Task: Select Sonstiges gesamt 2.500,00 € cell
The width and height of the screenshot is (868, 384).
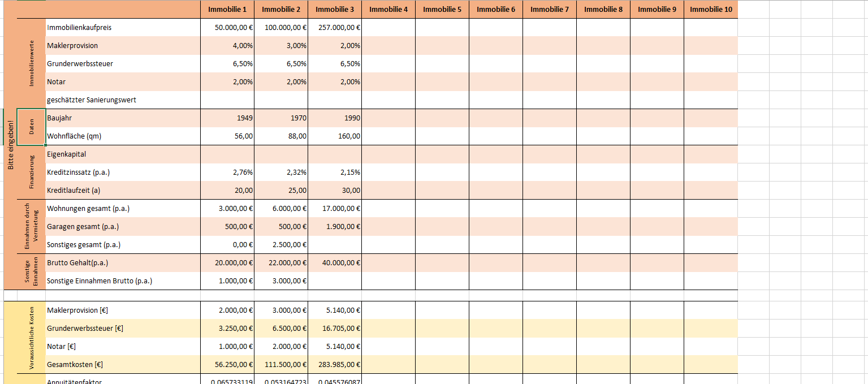Action: click(281, 244)
